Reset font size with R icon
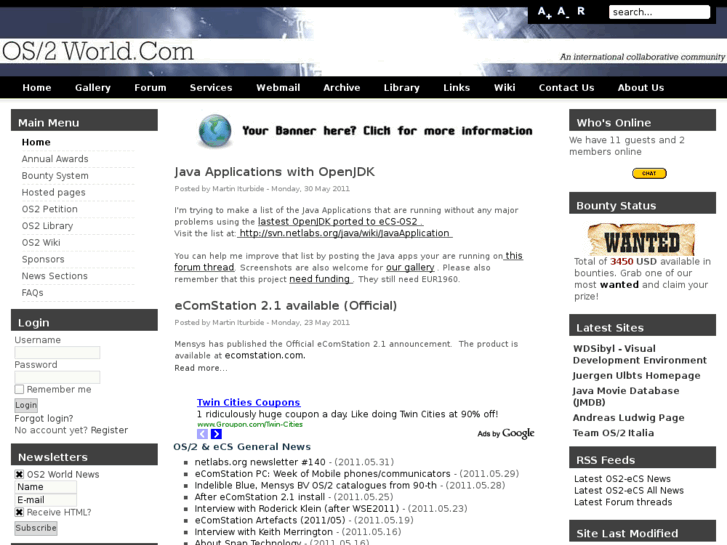 [x=580, y=11]
